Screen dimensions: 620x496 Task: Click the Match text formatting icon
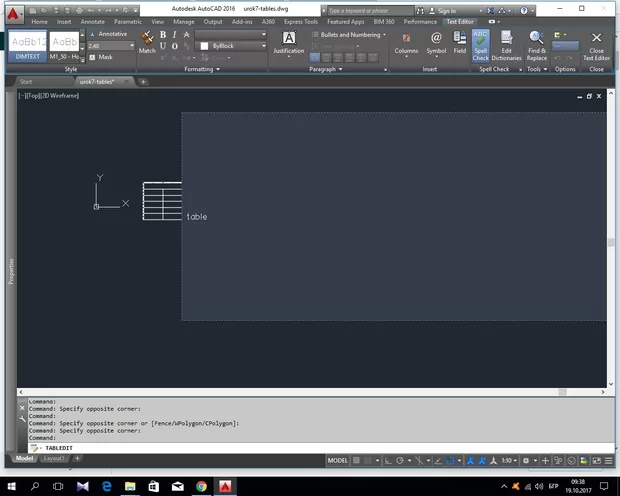coord(147,42)
